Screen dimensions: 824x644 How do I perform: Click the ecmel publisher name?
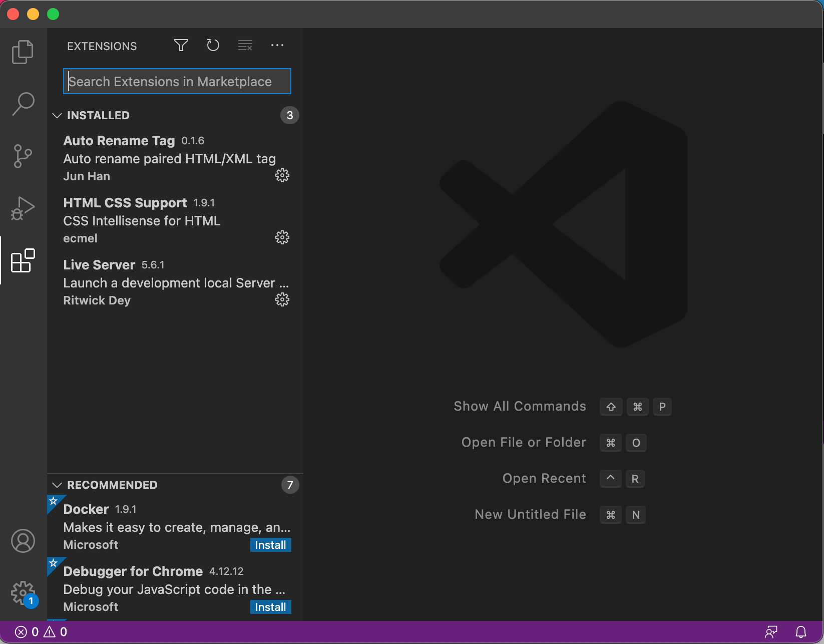click(x=80, y=238)
